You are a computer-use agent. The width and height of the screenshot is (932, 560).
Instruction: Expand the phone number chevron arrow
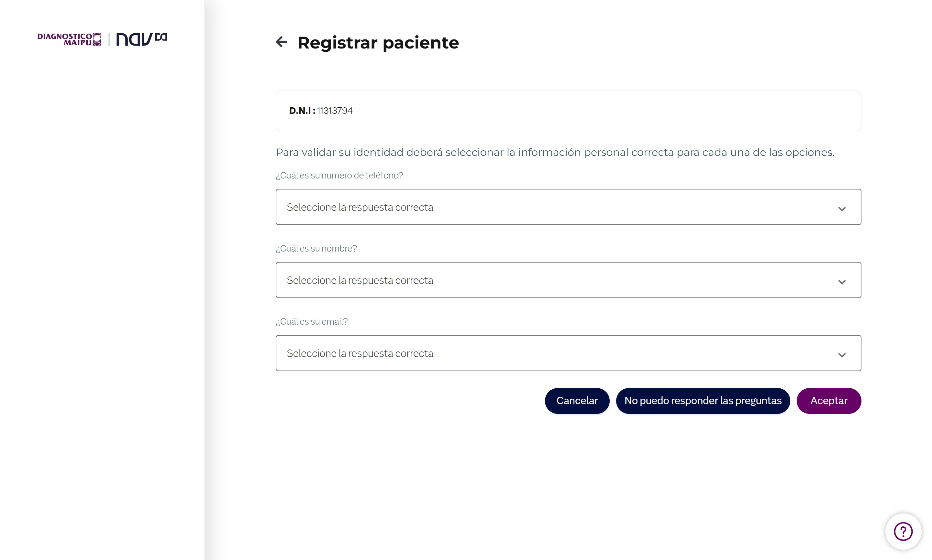click(x=842, y=209)
